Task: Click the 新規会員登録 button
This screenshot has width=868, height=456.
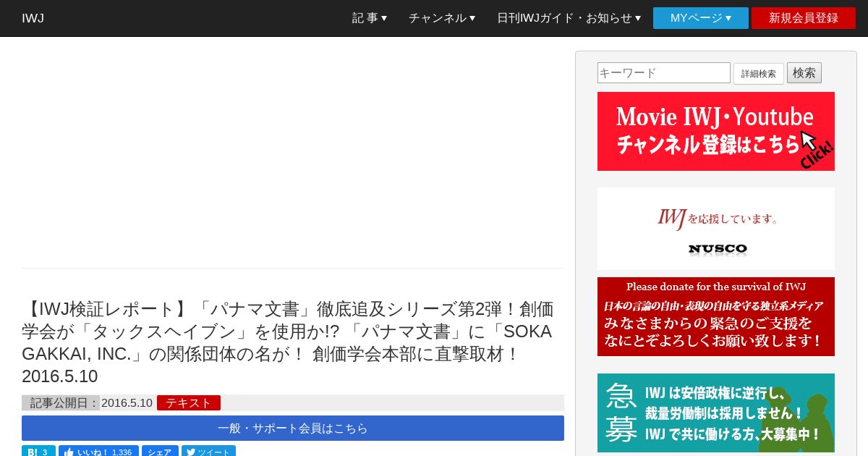Action: 804,18
